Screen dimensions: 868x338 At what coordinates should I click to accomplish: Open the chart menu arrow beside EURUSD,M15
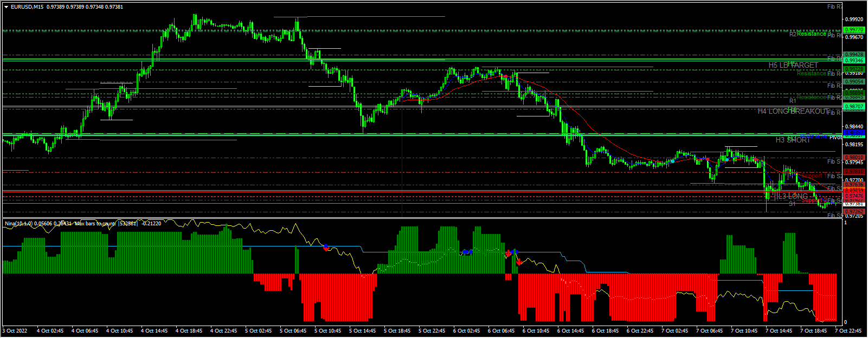[x=6, y=7]
